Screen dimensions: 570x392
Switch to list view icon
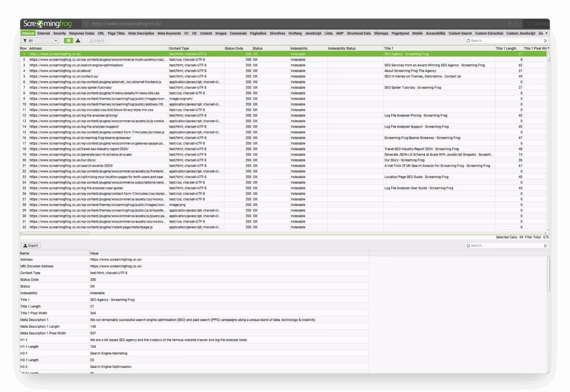point(68,41)
